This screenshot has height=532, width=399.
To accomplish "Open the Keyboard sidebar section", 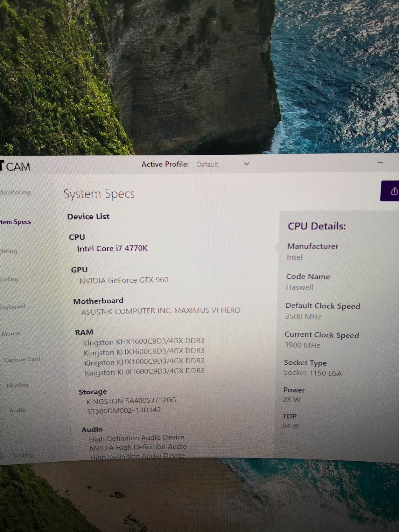I will click(x=13, y=307).
